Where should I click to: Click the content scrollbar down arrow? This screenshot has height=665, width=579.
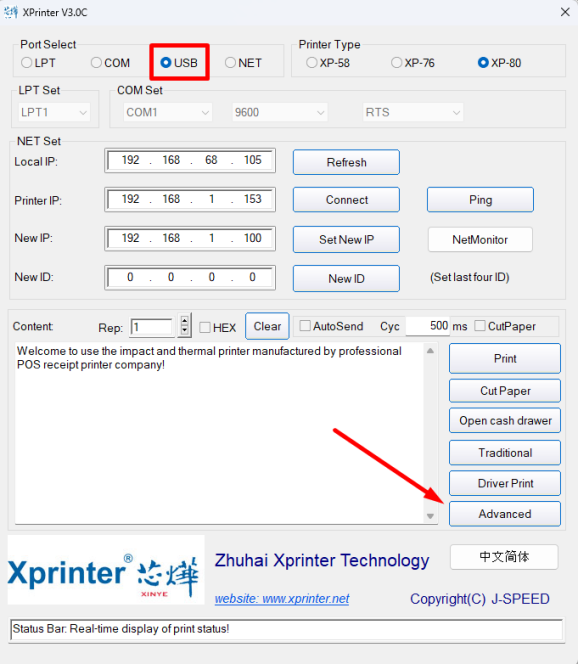430,516
